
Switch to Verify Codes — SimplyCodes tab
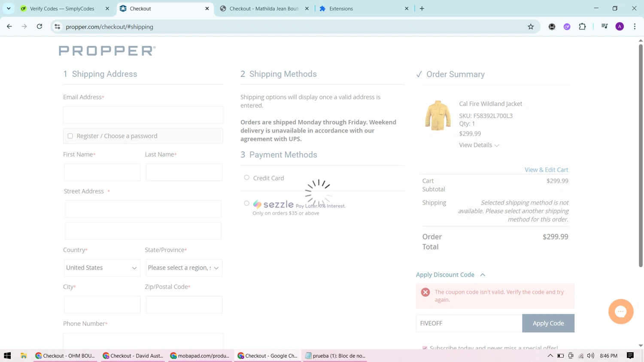[62, 9]
